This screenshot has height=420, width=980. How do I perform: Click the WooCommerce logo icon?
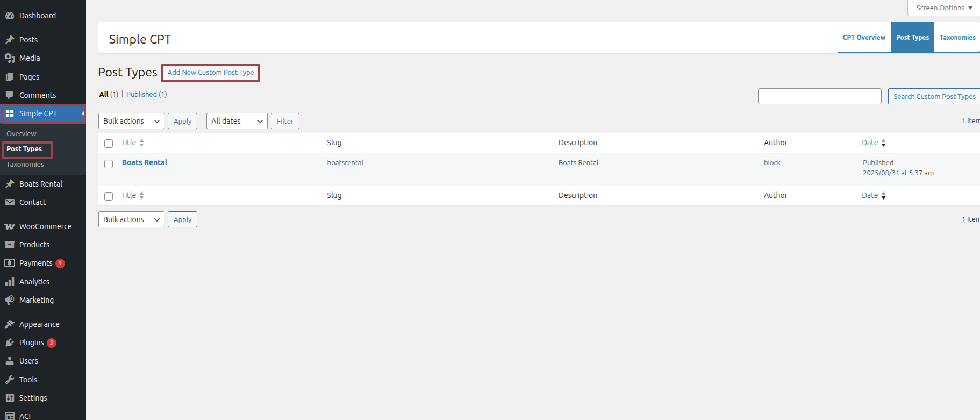pos(10,226)
